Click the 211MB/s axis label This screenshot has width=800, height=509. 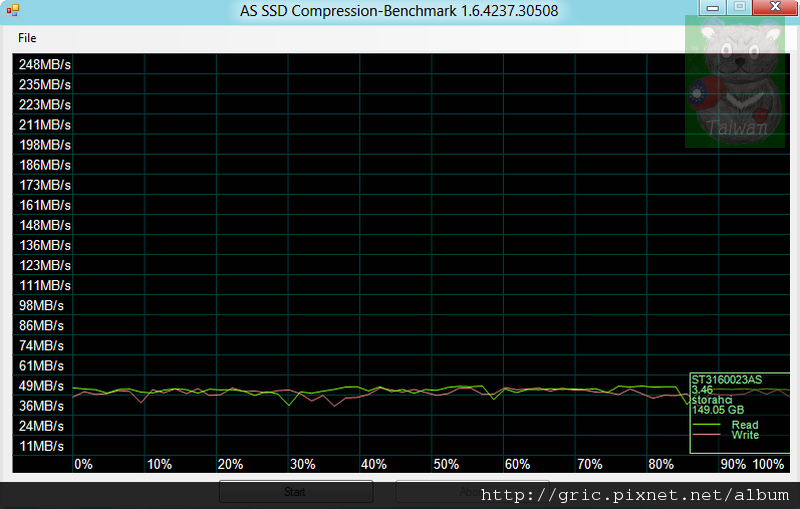pyautogui.click(x=45, y=124)
